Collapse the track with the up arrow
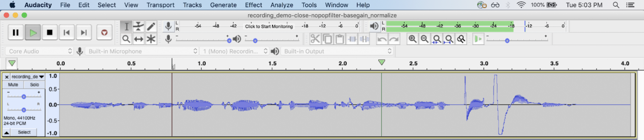Image resolution: width=644 pixels, height=140 pixels. point(7,133)
